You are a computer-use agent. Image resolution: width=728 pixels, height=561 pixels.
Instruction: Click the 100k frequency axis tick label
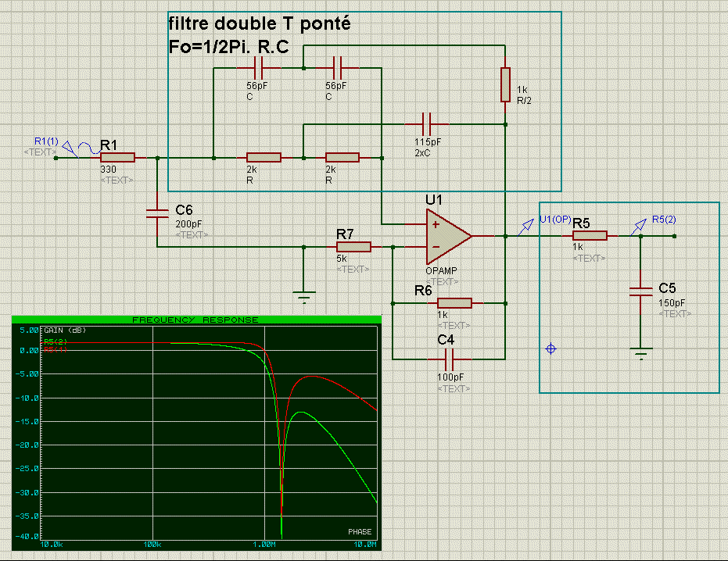(x=152, y=545)
